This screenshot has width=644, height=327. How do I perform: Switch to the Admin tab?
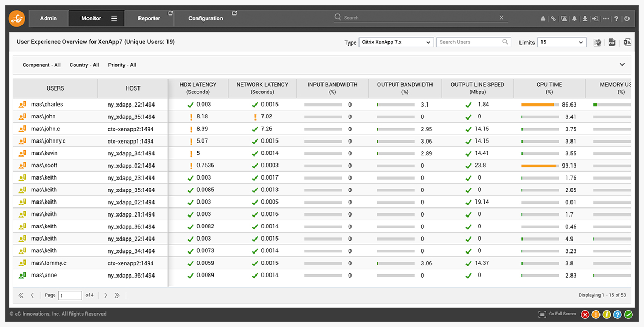tap(48, 18)
